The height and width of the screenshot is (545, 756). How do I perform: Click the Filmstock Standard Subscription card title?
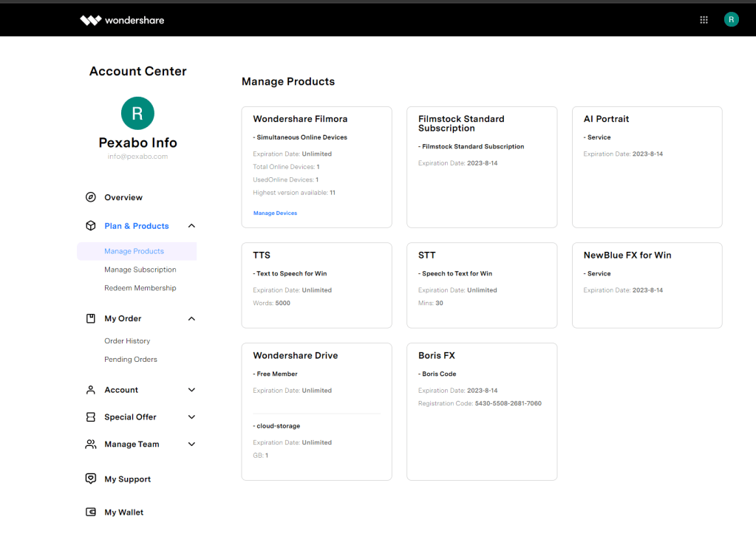[461, 123]
